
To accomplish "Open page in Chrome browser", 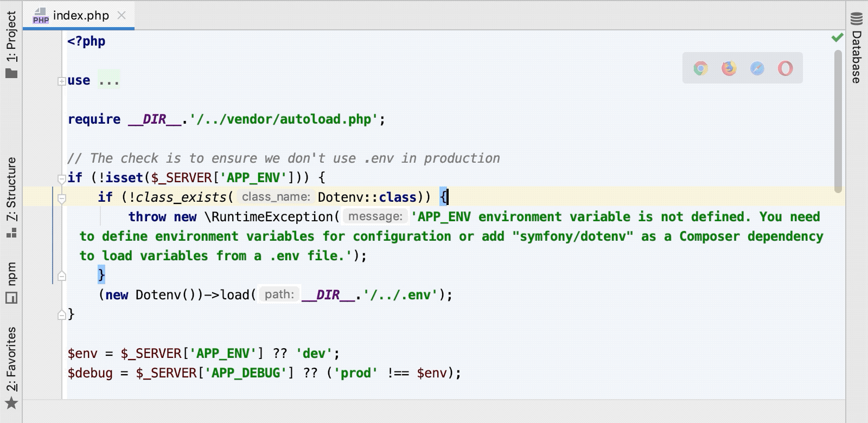I will click(x=701, y=68).
